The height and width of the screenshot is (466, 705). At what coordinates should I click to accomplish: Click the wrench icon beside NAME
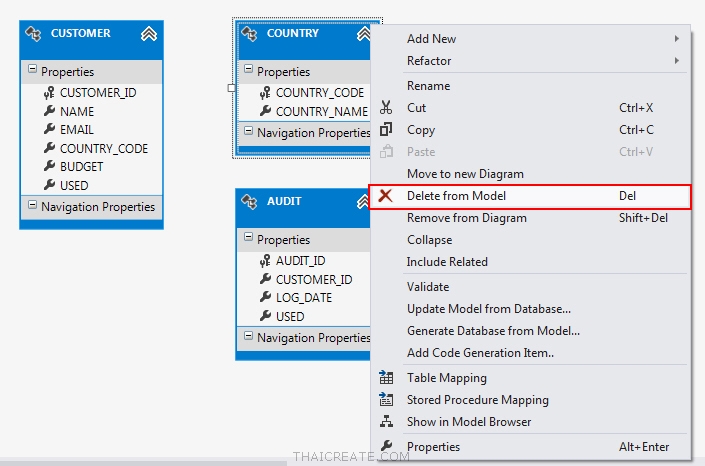pyautogui.click(x=49, y=111)
